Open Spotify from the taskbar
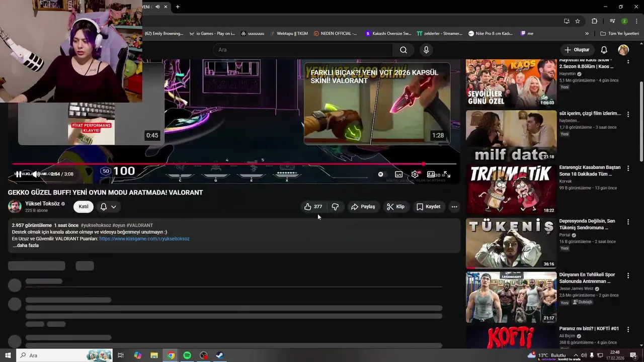Viewport: 644px width, 362px height. 187,355
